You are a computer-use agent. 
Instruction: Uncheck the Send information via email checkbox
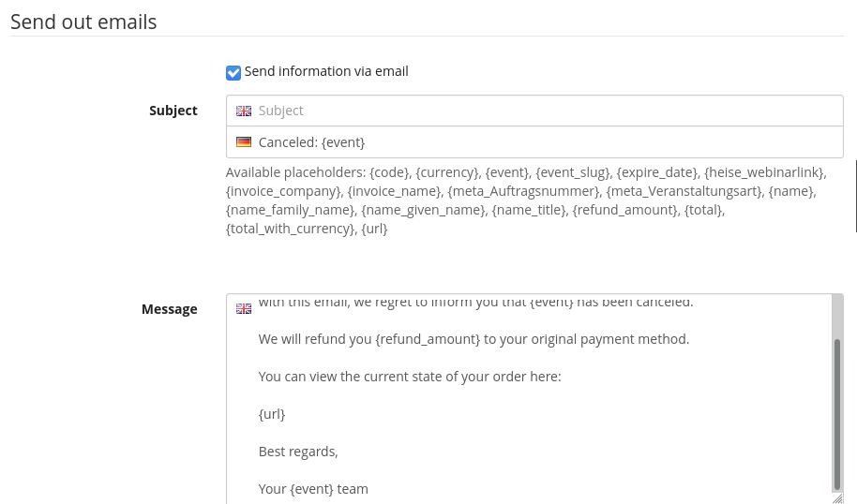click(233, 72)
